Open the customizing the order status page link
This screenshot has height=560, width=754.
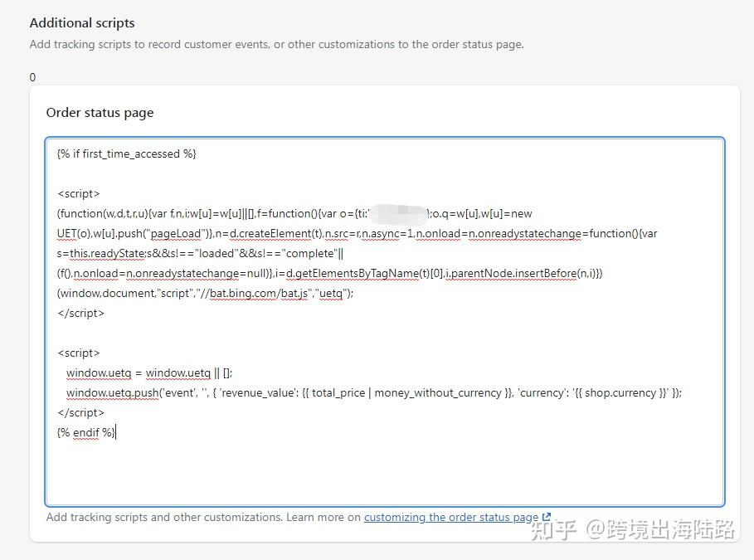pos(451,517)
